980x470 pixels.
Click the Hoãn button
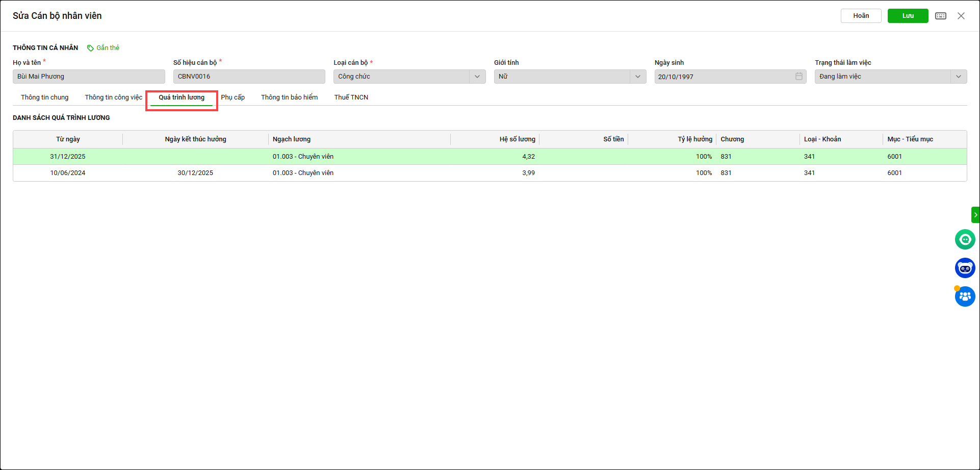pos(861,16)
